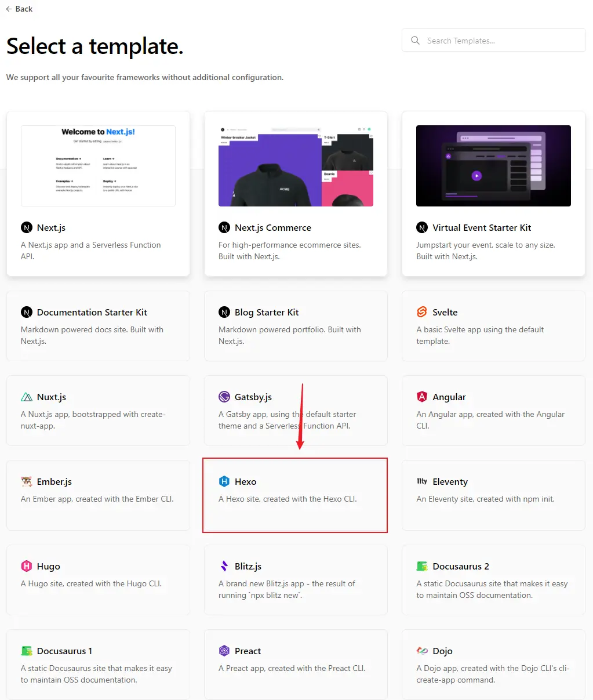Open the Next.js welcome preview thumbnail
Viewport: 593px width, 700px height.
tap(98, 166)
